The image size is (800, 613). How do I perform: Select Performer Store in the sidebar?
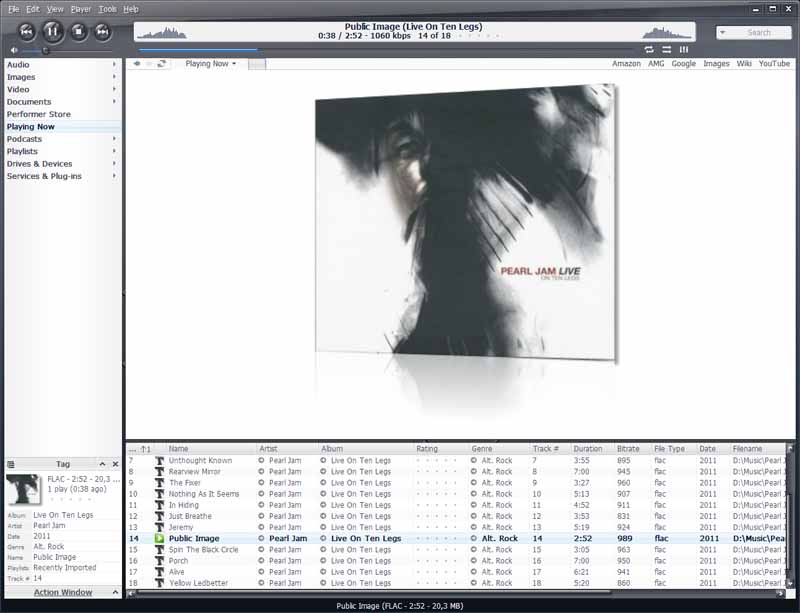point(39,114)
